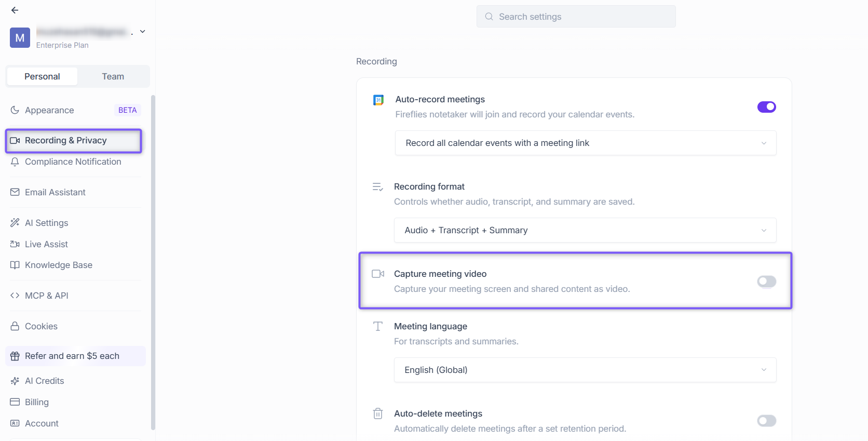Enable the Capture meeting video toggle
The width and height of the screenshot is (868, 441).
tap(767, 282)
